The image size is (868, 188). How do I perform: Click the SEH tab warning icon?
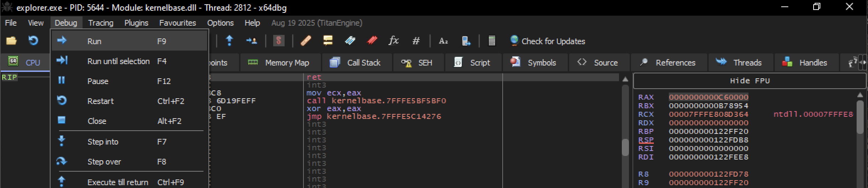406,63
